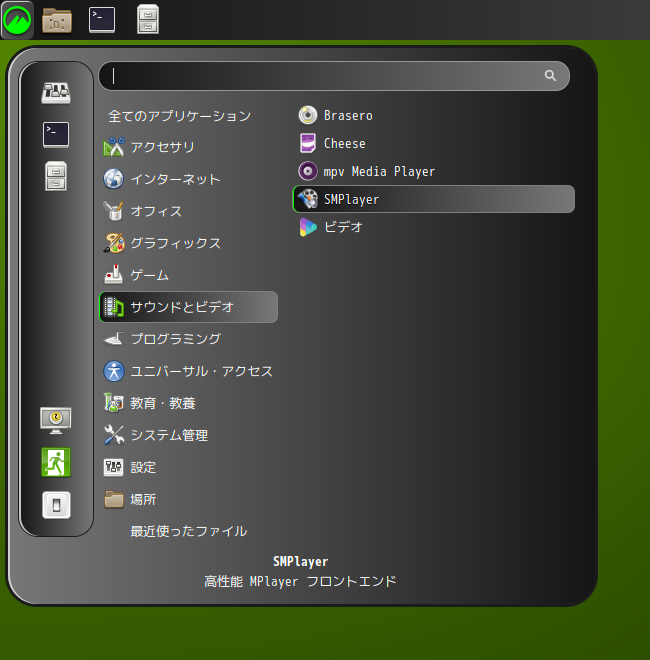Screen dimensions: 650x660
Task: Click the 教育・教養 flask icon
Action: pos(114,403)
